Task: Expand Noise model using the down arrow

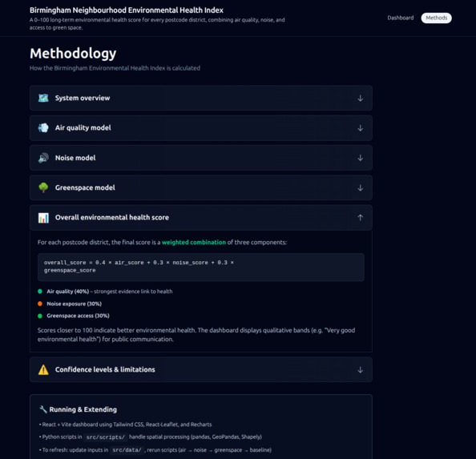Action: pos(360,158)
